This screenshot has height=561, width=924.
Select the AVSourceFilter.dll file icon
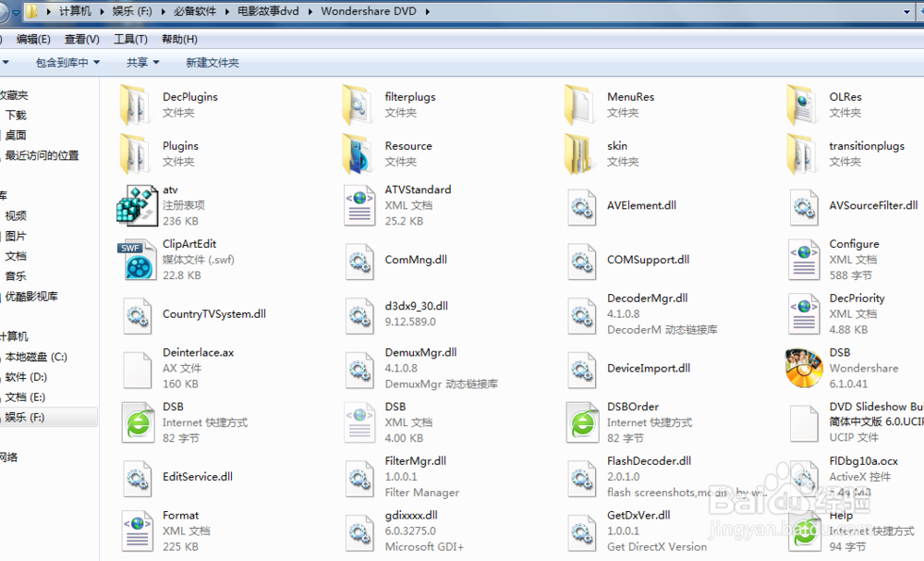[804, 207]
